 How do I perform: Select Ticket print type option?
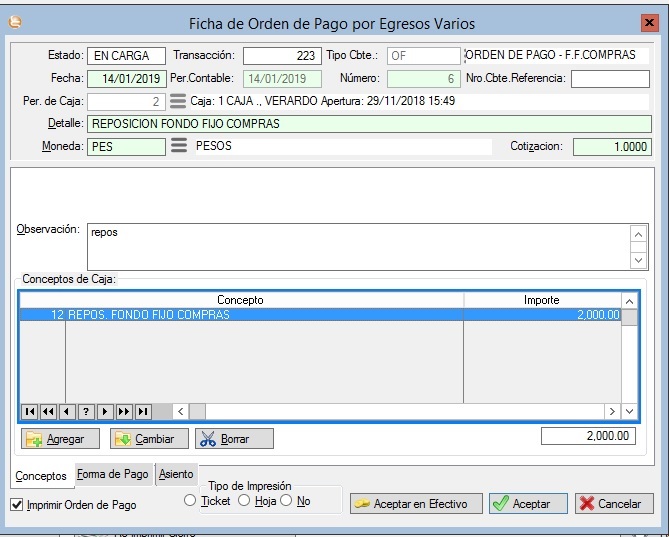[191, 501]
